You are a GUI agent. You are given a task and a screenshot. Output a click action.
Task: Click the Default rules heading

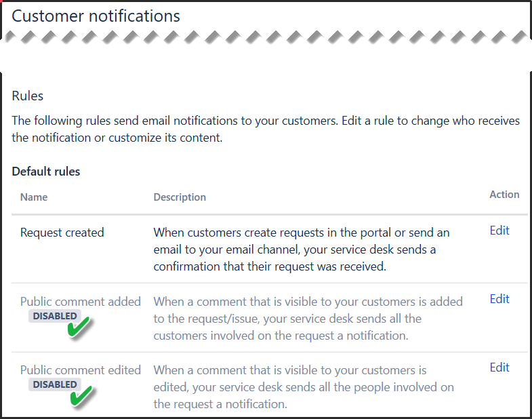pyautogui.click(x=46, y=172)
